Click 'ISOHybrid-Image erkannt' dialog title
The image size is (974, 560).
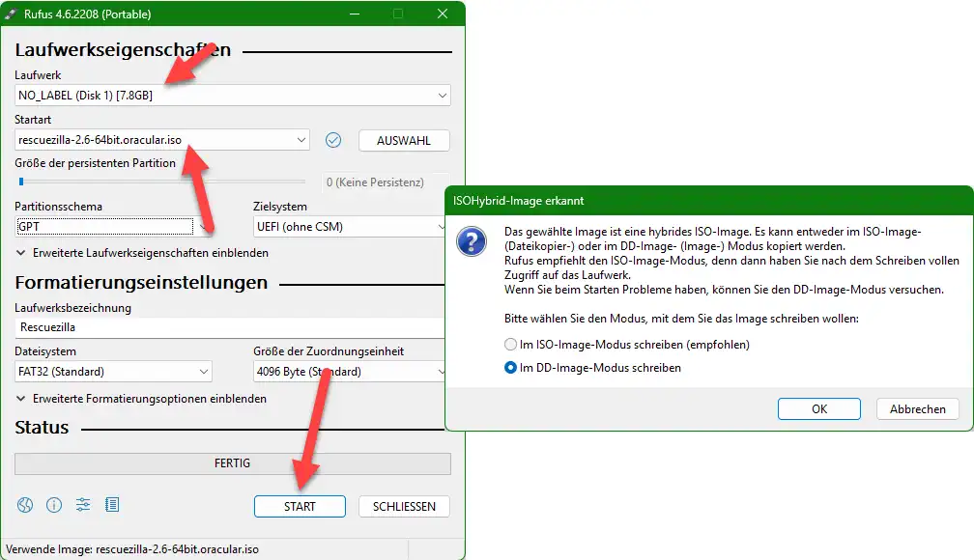point(518,201)
